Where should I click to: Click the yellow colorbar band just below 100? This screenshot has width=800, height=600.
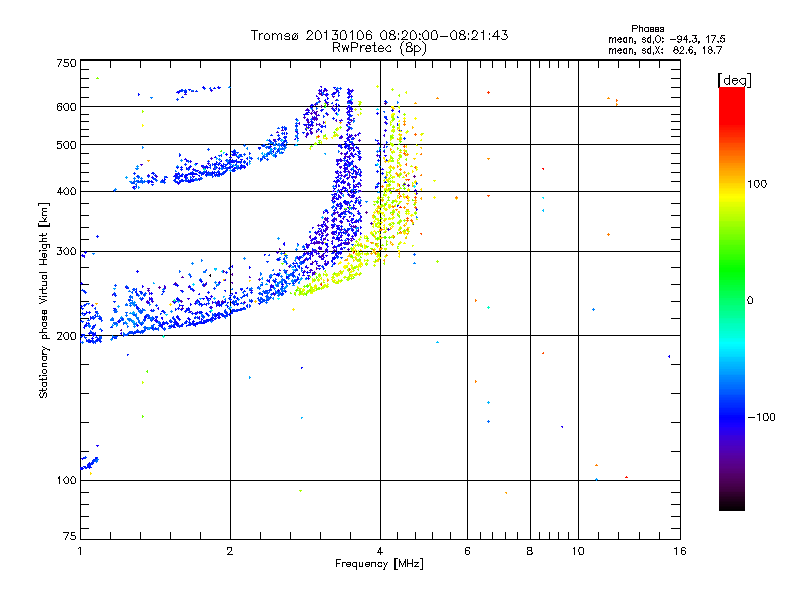(x=732, y=196)
